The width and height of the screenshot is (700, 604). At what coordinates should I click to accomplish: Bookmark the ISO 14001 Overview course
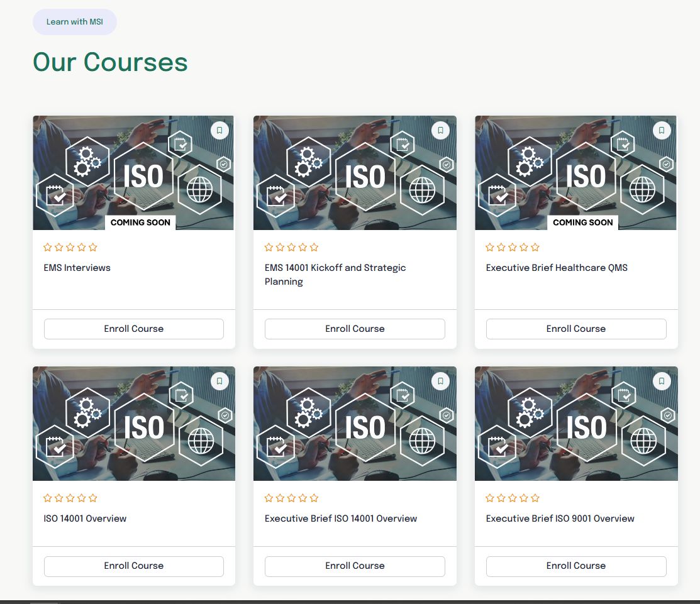coord(219,381)
